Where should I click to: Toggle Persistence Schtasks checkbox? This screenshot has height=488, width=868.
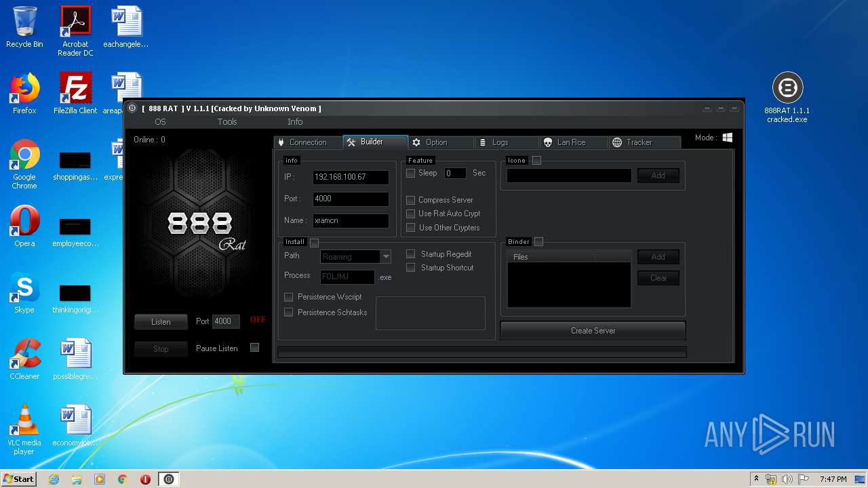(x=288, y=312)
